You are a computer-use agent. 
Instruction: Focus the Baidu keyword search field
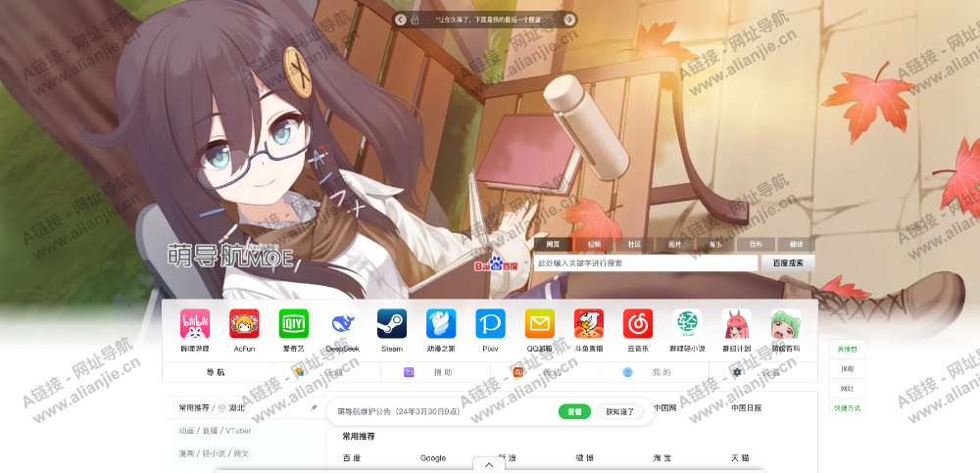[x=645, y=263]
